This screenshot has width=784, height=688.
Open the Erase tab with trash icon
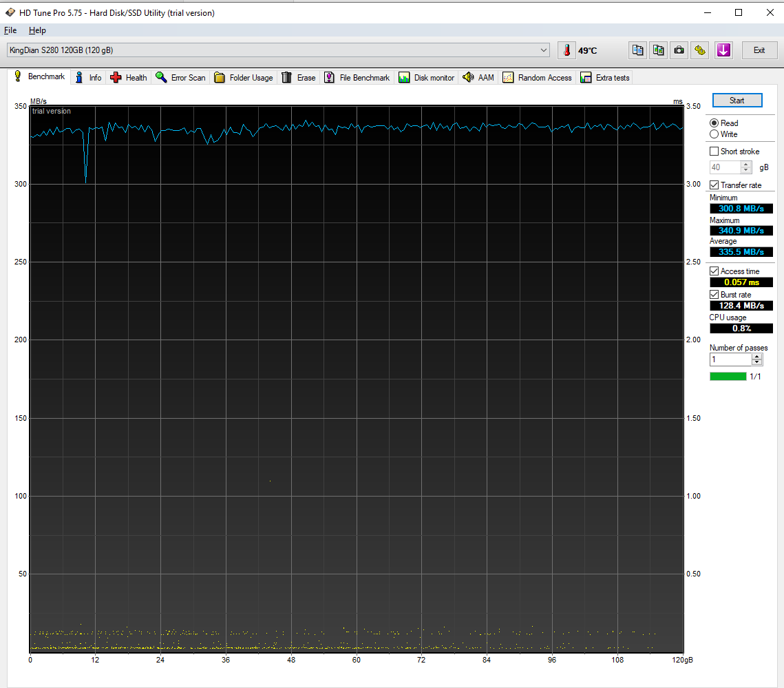[x=299, y=78]
